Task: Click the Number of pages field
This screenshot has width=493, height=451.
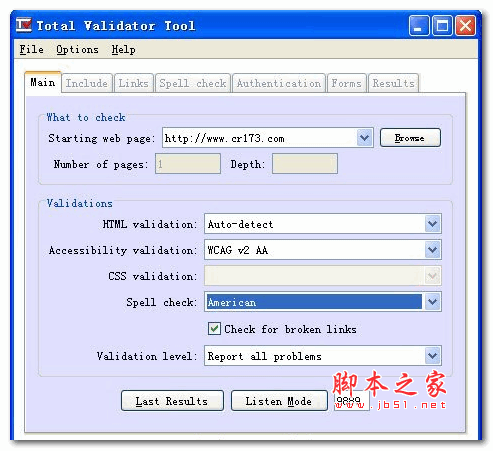Action: click(188, 164)
